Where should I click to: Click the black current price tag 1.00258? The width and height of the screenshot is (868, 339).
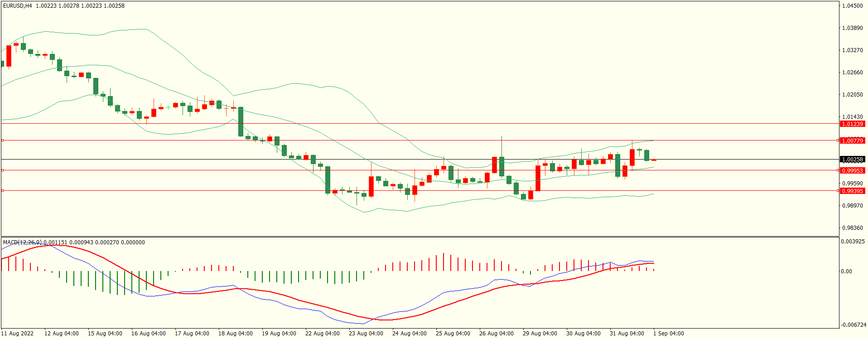(852, 160)
